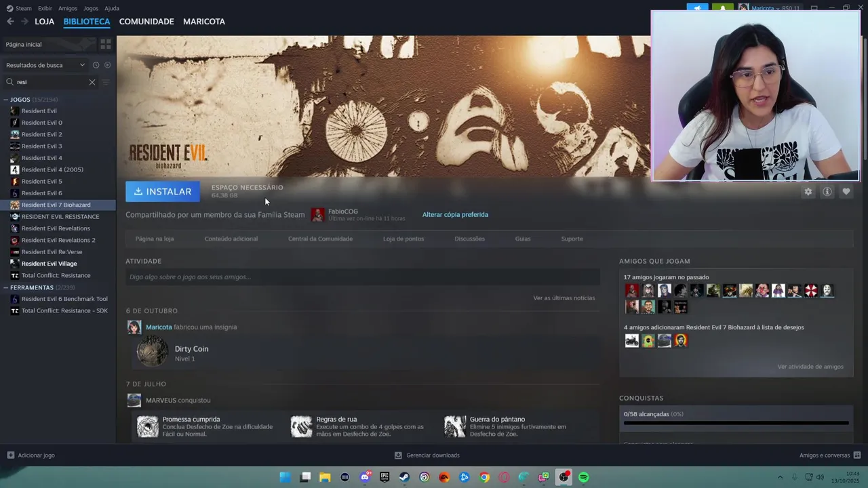Screen dimensions: 868x488
Task: Open Add game plus icon
Action: coord(10,455)
